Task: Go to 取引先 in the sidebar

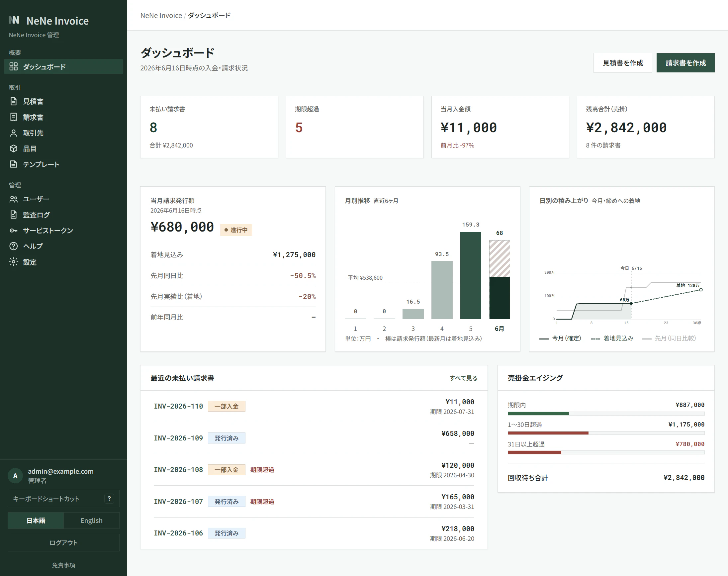Action: [x=63, y=133]
